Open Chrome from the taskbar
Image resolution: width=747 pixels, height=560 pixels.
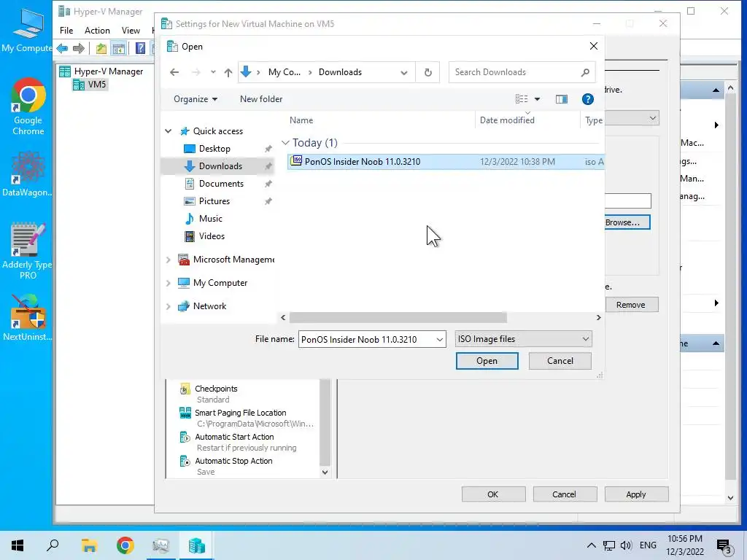(x=125, y=545)
